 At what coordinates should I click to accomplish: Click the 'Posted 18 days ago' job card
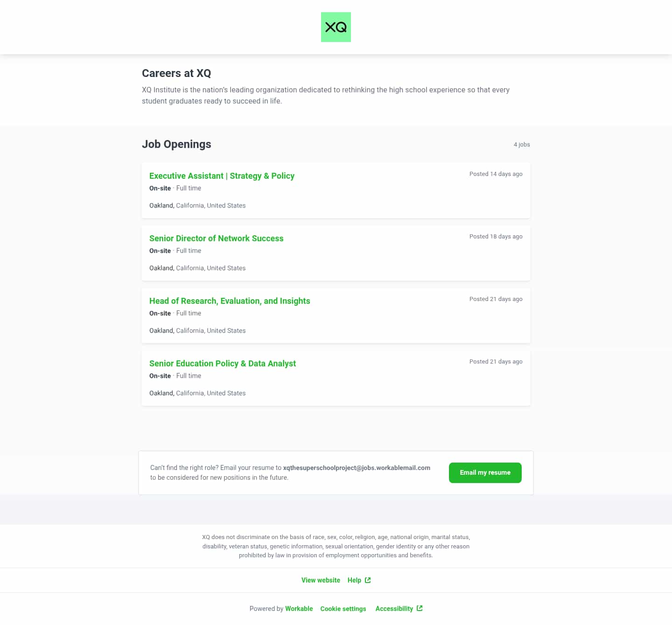pyautogui.click(x=336, y=253)
